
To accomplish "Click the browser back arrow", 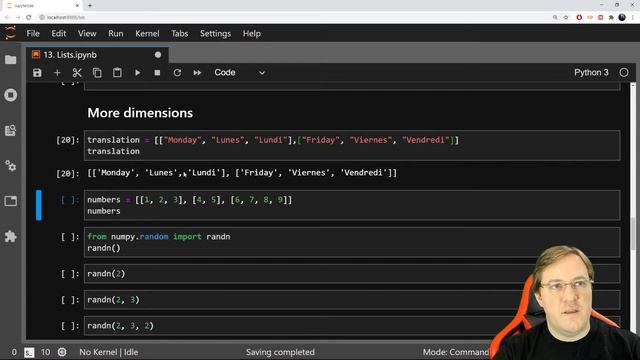I will 7,17.
